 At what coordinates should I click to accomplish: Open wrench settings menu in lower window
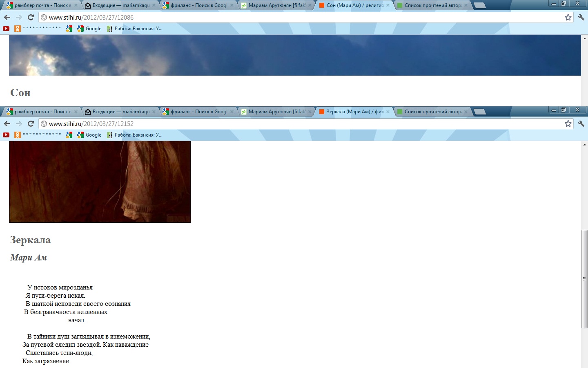[x=581, y=123]
